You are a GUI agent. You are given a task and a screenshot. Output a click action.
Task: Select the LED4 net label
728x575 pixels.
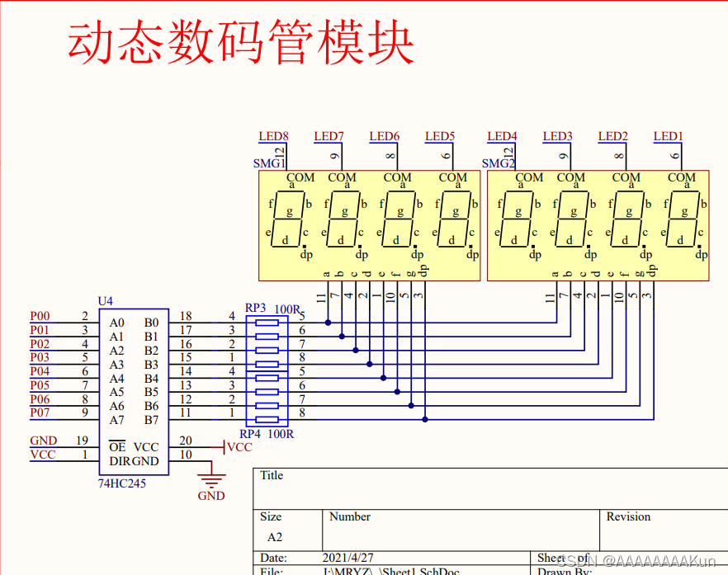coord(502,136)
